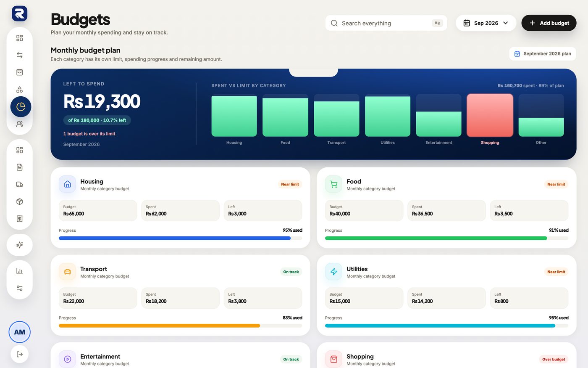Click the sparkle AI assistant icon
588x368 pixels.
(x=19, y=245)
